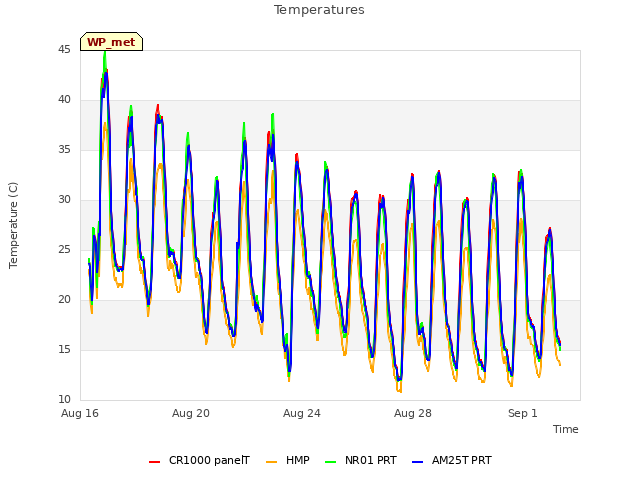Click the 30 y-axis tick label
The height and width of the screenshot is (480, 640).
(x=64, y=200)
